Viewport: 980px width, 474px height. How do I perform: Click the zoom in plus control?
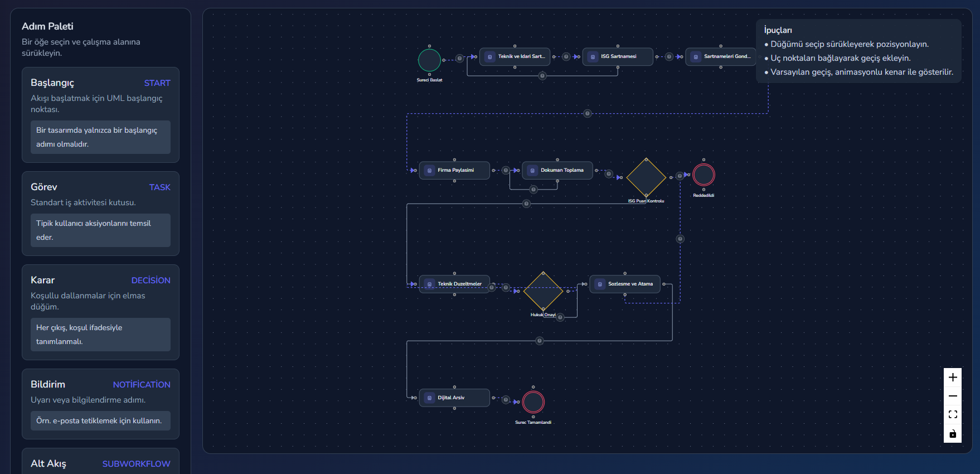click(953, 378)
